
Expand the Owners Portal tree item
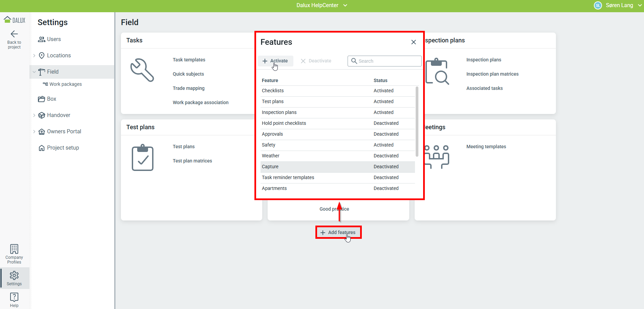[x=34, y=132]
